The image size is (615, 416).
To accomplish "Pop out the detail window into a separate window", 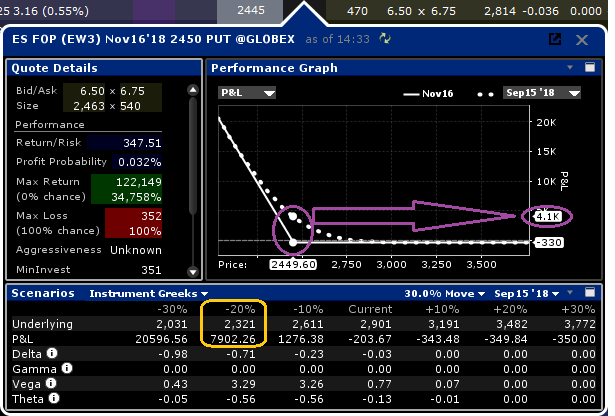I will [x=555, y=39].
